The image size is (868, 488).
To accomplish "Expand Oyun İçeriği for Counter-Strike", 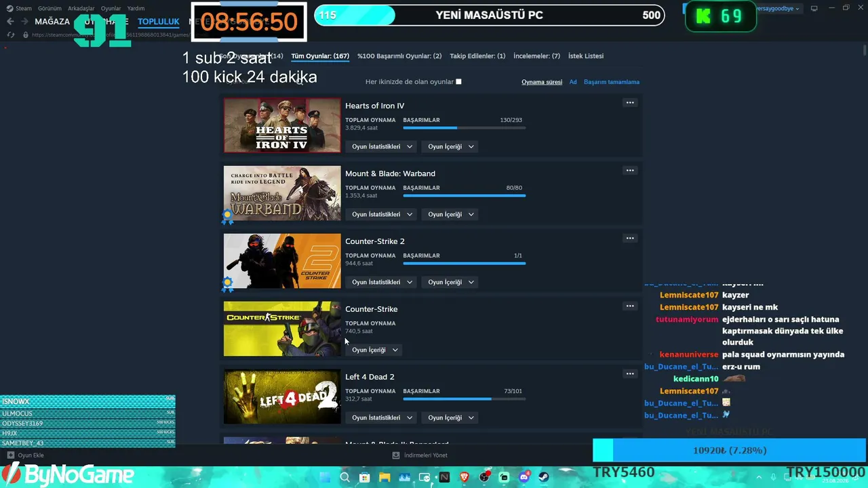I will click(x=374, y=350).
